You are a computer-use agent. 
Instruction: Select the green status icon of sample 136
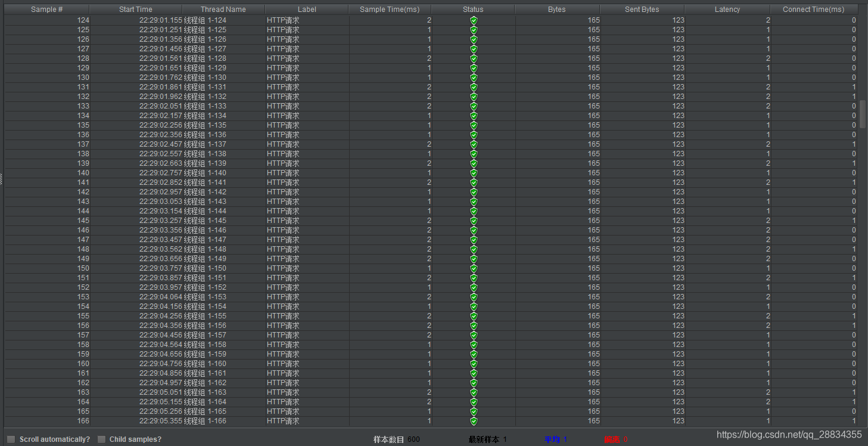[474, 135]
